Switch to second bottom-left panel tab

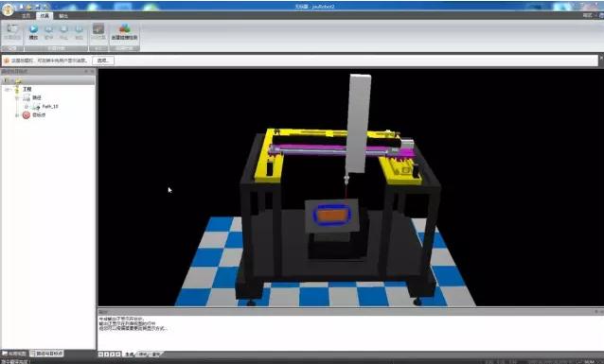pyautogui.click(x=47, y=354)
